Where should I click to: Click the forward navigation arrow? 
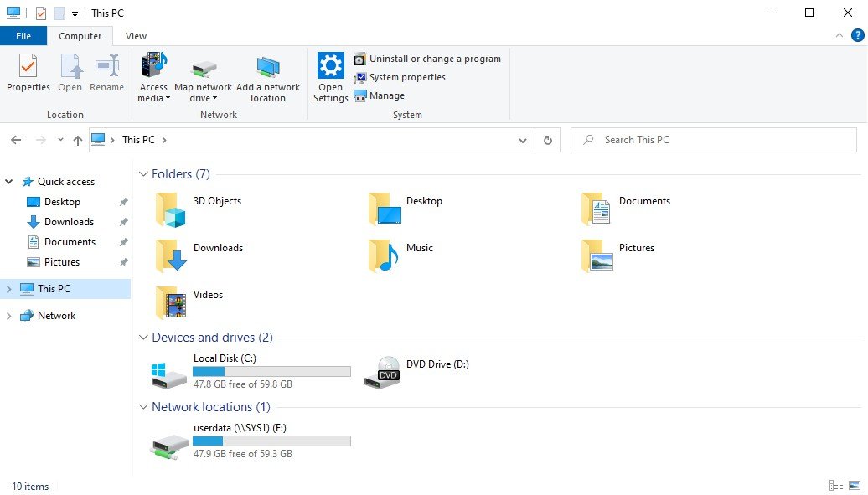coord(40,140)
